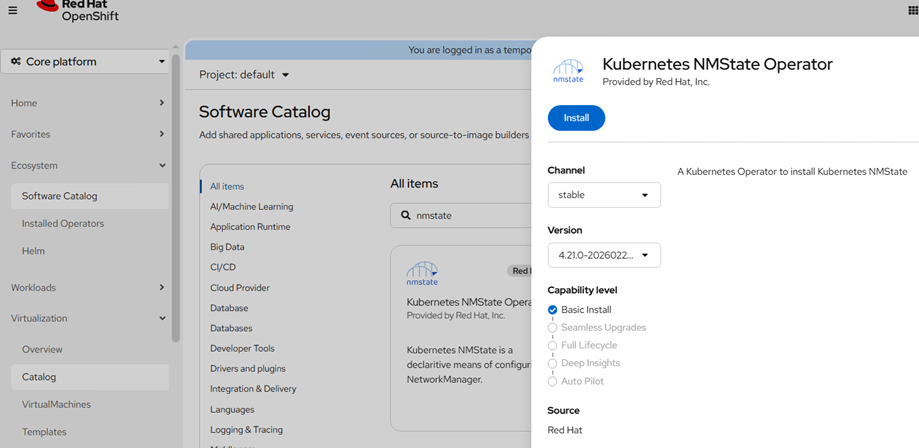Select Seamless Upgrades capability level

tap(553, 328)
